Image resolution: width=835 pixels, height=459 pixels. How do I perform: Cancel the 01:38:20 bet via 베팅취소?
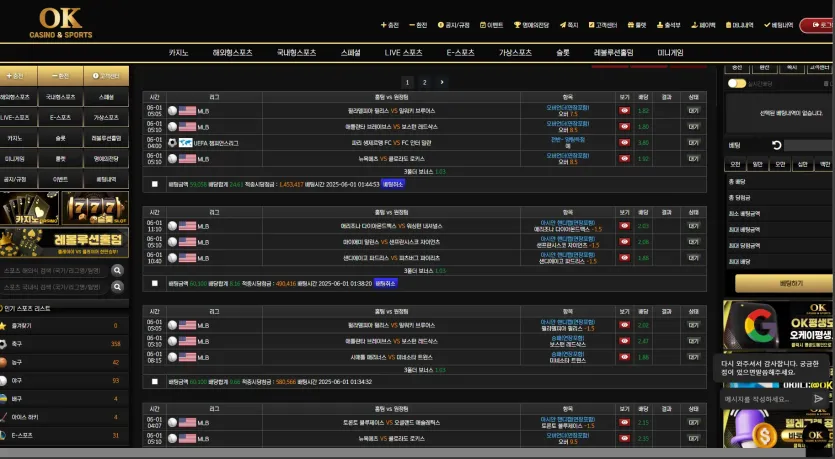coord(386,283)
